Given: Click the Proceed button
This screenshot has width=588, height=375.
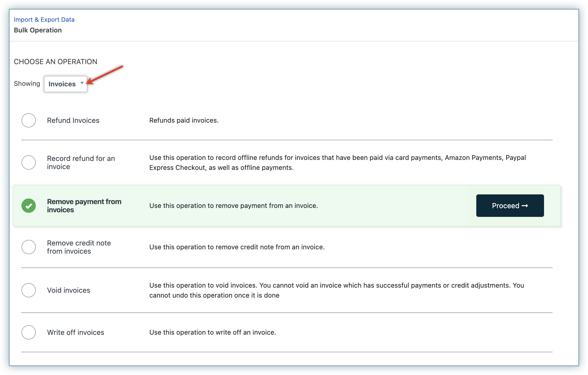Looking at the screenshot, I should coord(510,206).
